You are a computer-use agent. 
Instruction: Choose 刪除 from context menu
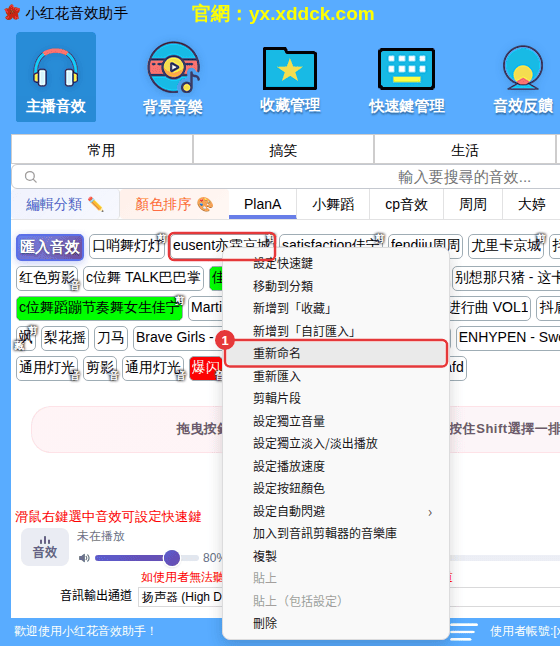[x=336, y=623]
